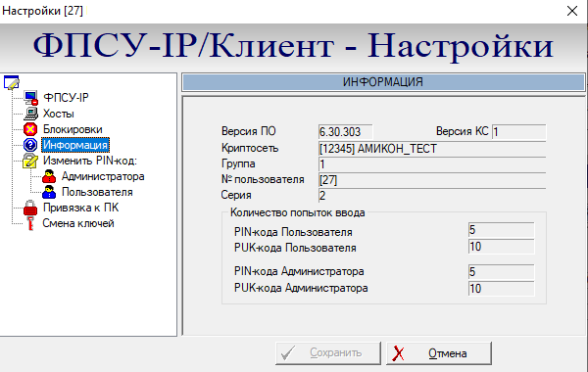Click the ФПСУ-IP computer monitor icon
Viewport: 588px width, 372px height.
(x=30, y=98)
